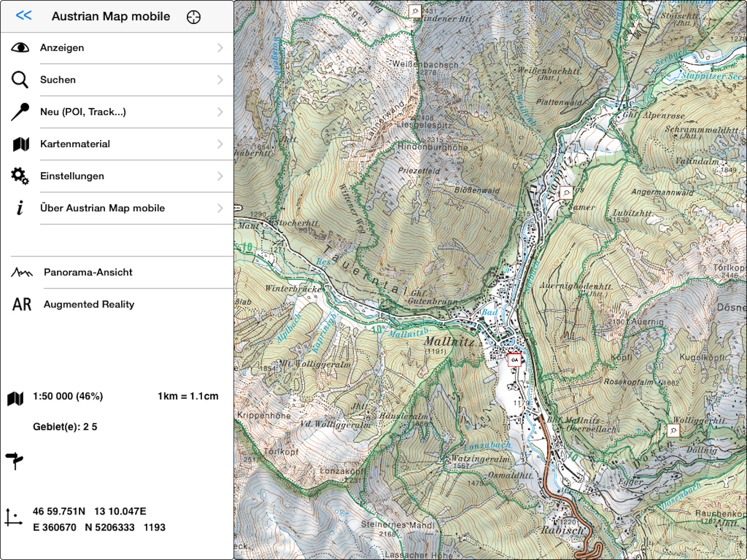Open Über Austrian Map mobile entry
Screen dimensions: 747x560
102,208
